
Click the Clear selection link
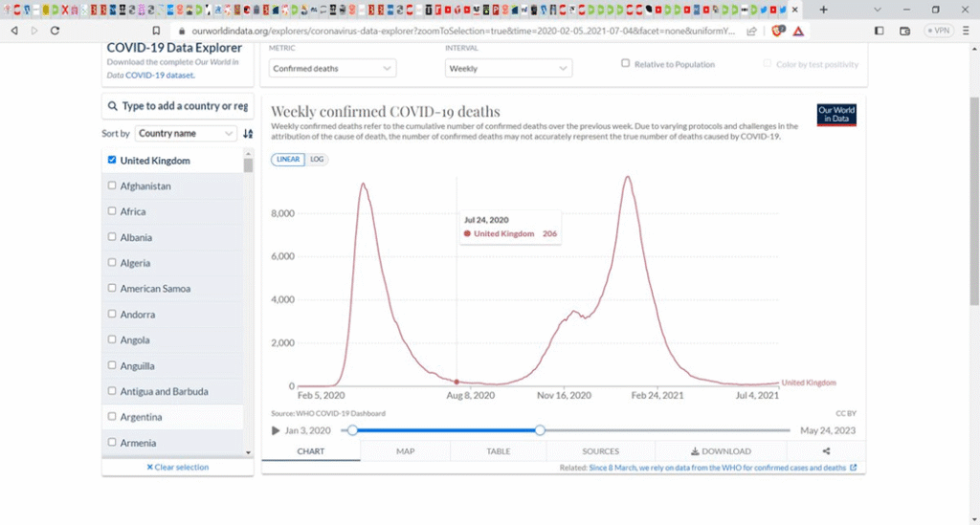tap(177, 467)
